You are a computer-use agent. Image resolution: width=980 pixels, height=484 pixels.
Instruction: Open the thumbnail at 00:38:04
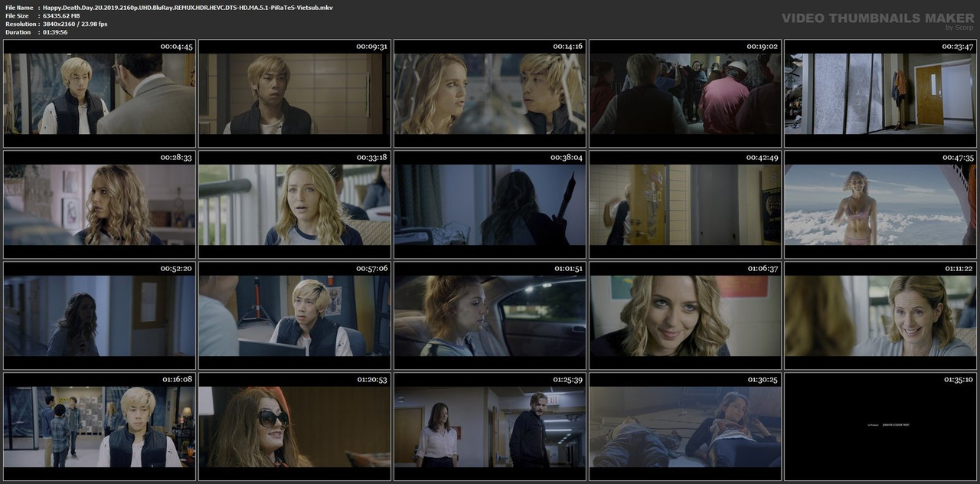pos(490,204)
